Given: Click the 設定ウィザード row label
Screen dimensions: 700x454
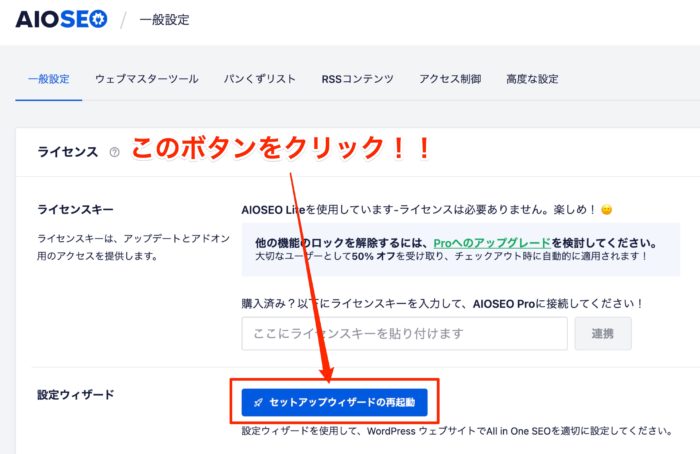Looking at the screenshot, I should pos(75,394).
